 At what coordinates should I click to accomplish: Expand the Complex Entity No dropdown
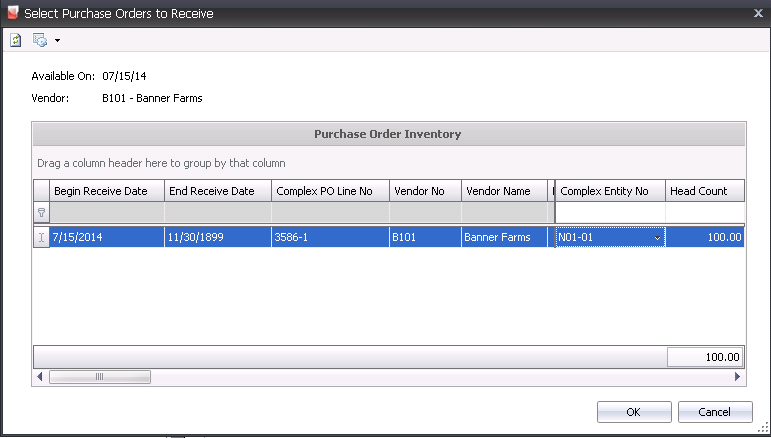(x=657, y=238)
